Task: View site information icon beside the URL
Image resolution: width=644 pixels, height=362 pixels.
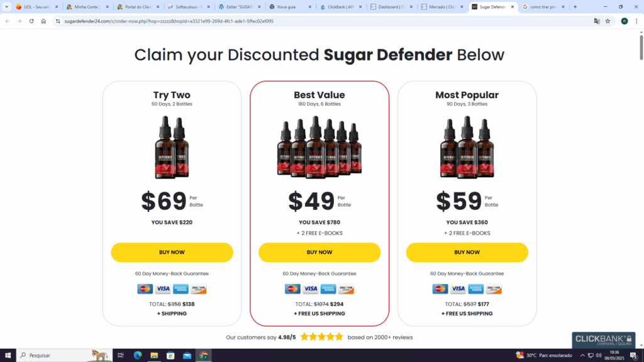Action: 58,21
